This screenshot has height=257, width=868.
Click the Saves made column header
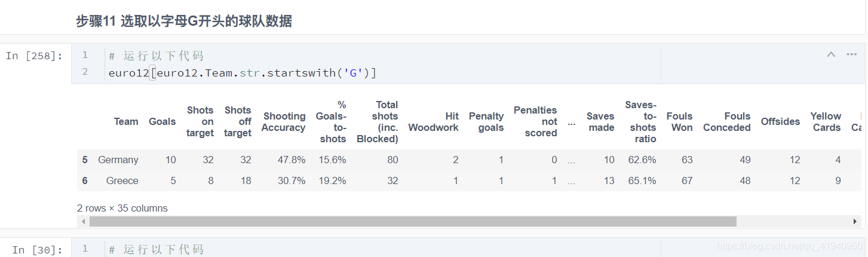600,121
